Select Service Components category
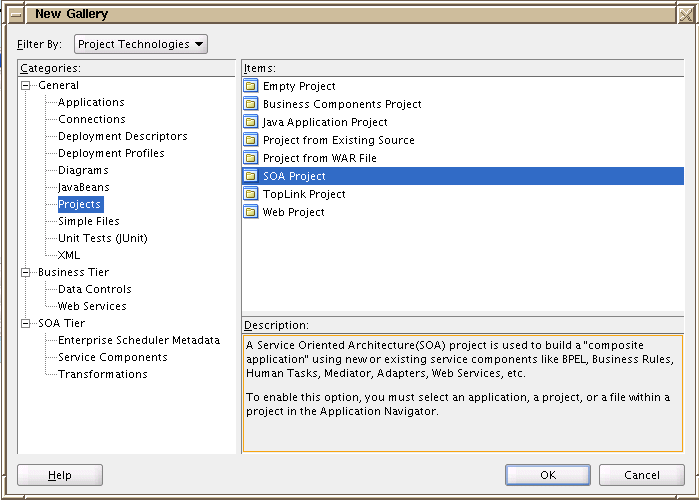 tap(112, 357)
